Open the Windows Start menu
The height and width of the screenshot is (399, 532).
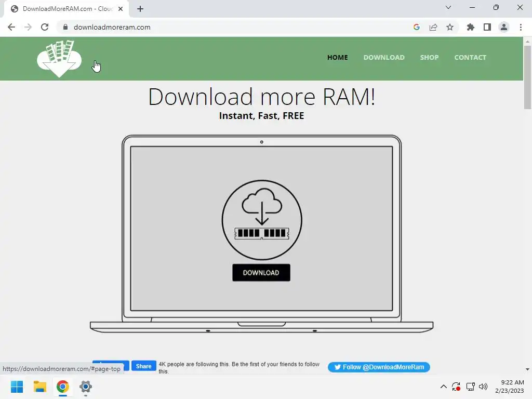[x=17, y=387]
